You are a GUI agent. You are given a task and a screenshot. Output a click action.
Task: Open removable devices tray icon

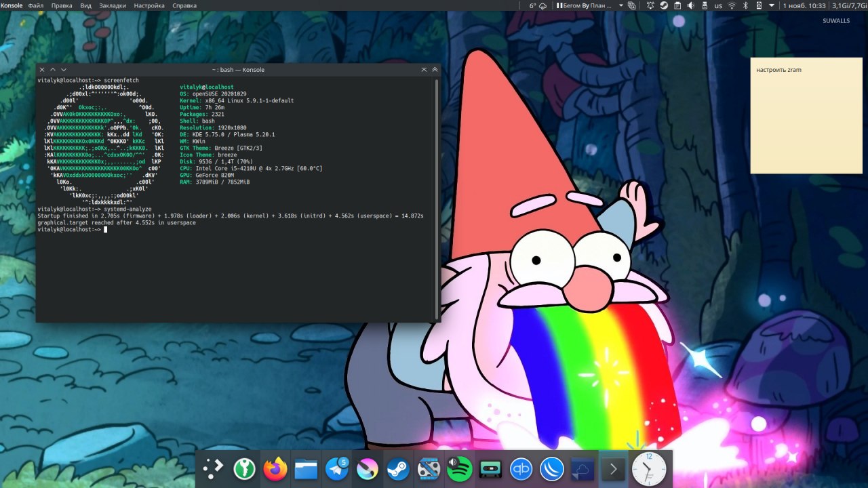705,5
